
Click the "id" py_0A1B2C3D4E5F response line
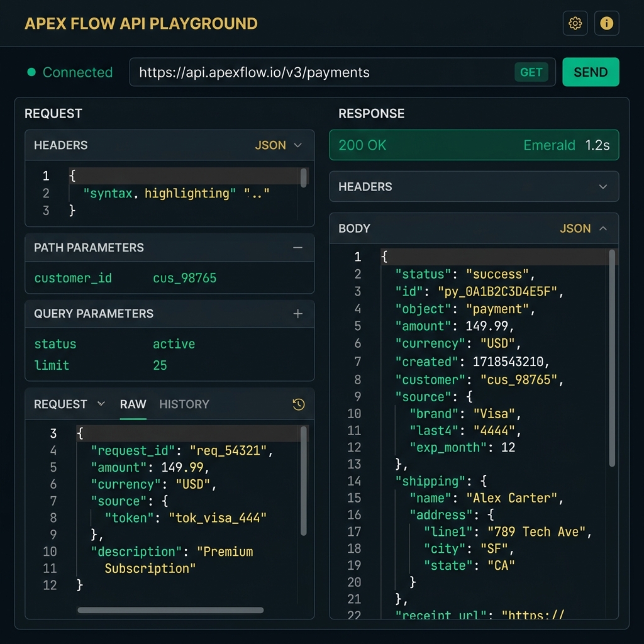coord(479,292)
